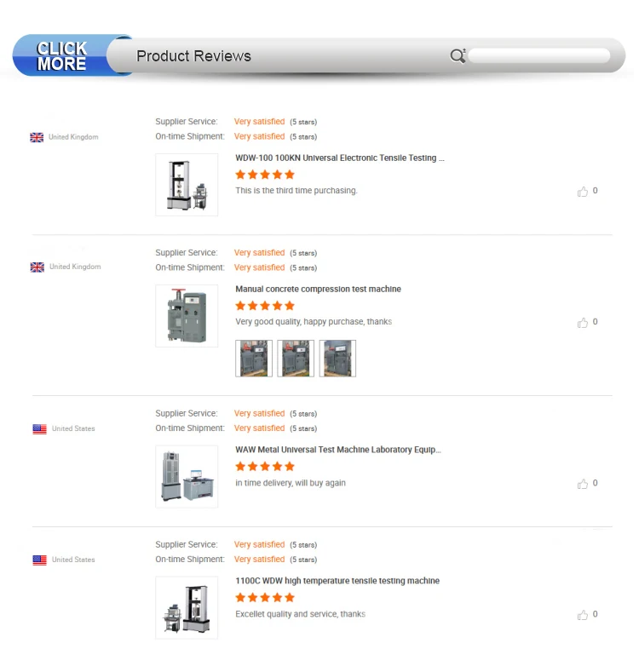
Task: Click United Kingdom flag of first reviewer
Action: click(37, 137)
